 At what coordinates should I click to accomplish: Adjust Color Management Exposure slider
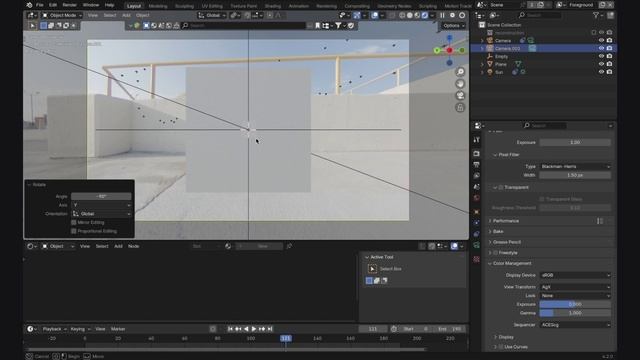(575, 304)
